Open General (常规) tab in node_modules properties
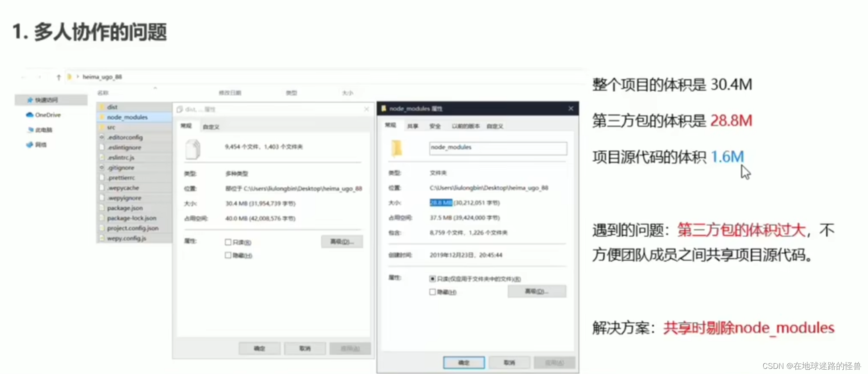The height and width of the screenshot is (374, 868). point(390,125)
